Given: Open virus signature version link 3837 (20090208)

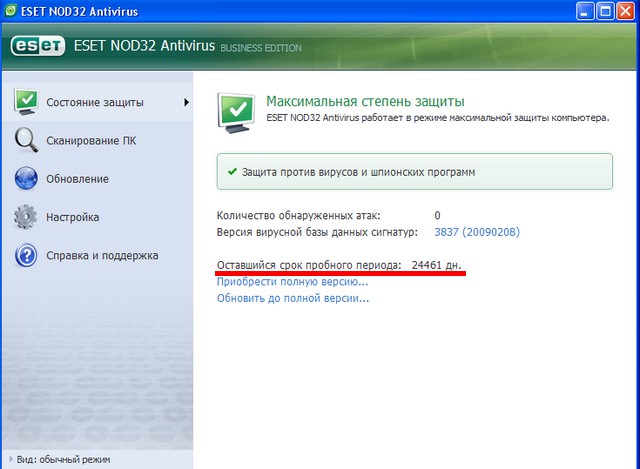Looking at the screenshot, I should [477, 232].
